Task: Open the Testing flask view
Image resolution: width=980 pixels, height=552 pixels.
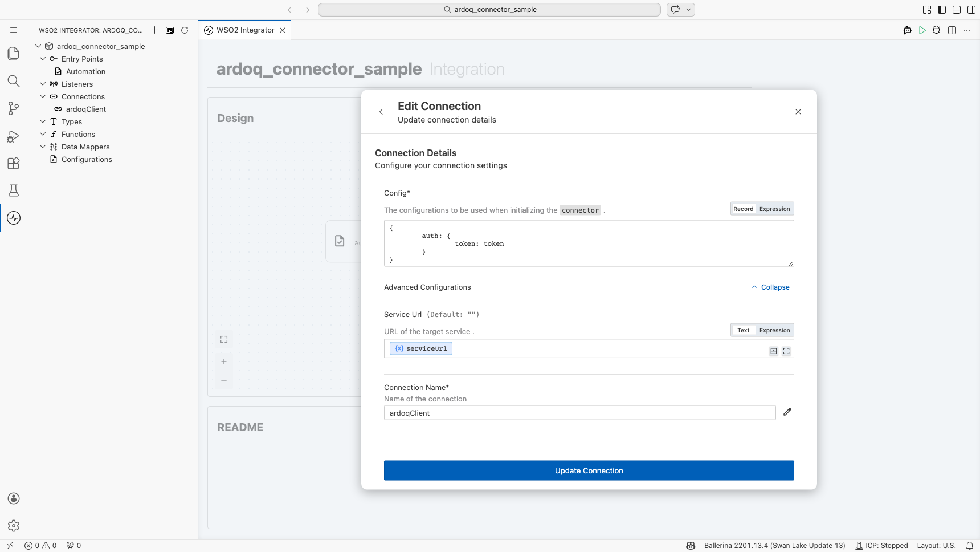Action: (14, 190)
